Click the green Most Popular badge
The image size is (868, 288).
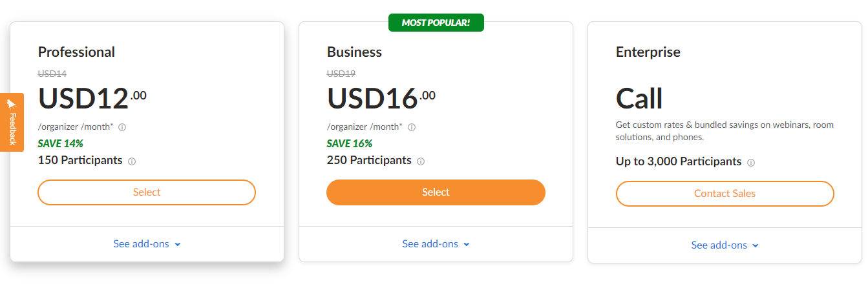pyautogui.click(x=436, y=23)
